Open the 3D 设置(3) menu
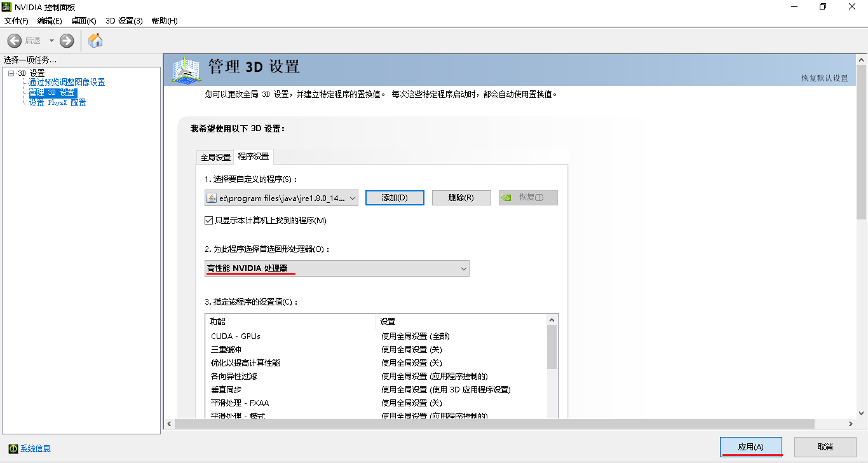Screen dimensions: 868x463 (124, 20)
